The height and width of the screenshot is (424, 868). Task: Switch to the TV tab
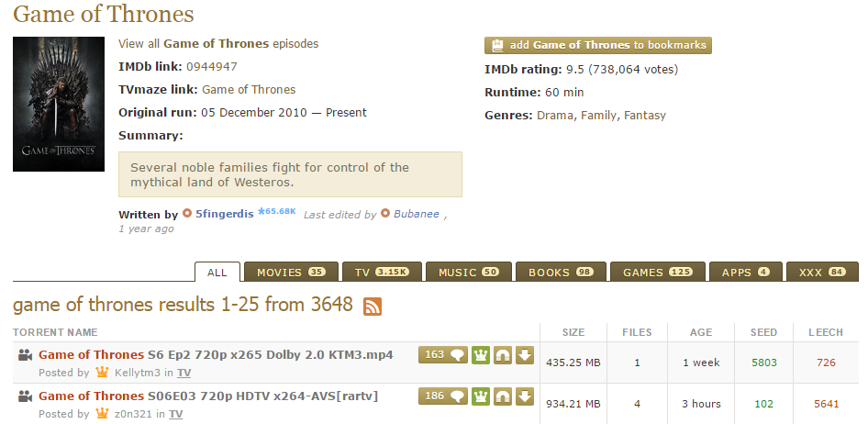point(382,273)
